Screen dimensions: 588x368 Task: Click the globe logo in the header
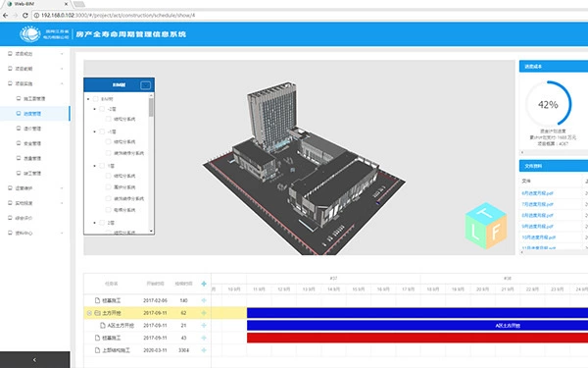(29, 34)
